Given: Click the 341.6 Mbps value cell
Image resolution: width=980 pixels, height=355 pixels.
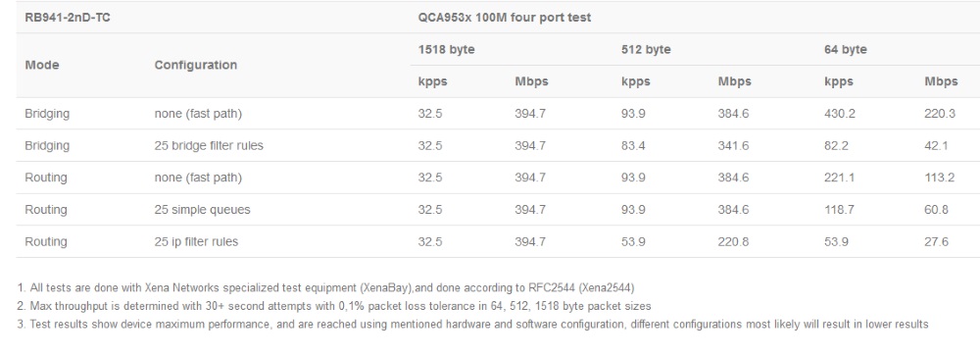Looking at the screenshot, I should (x=733, y=145).
